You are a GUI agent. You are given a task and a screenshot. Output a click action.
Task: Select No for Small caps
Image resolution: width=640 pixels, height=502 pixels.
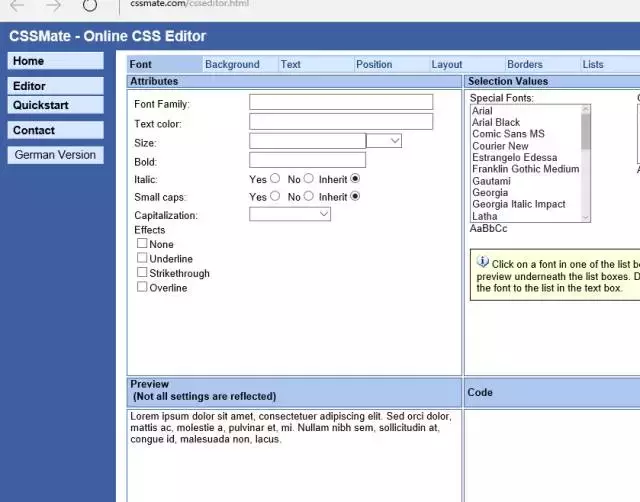pos(309,196)
